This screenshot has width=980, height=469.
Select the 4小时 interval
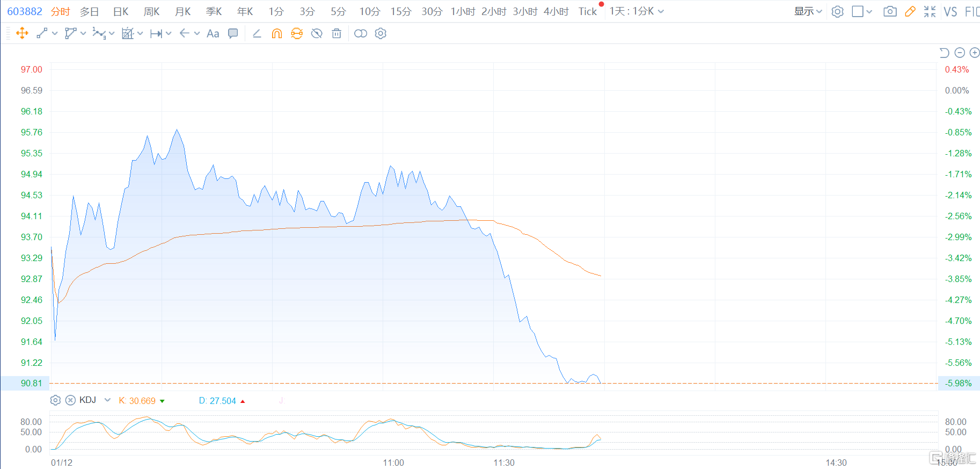coord(557,11)
